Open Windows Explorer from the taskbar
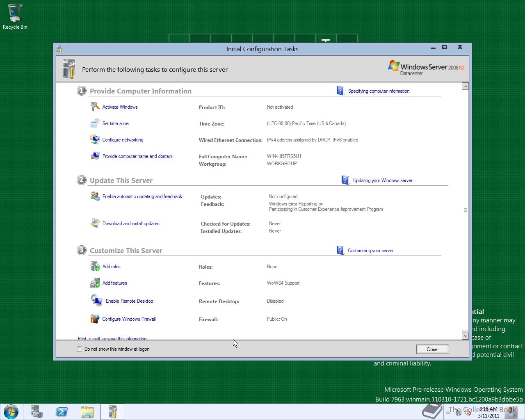525x420 pixels. pyautogui.click(x=87, y=412)
